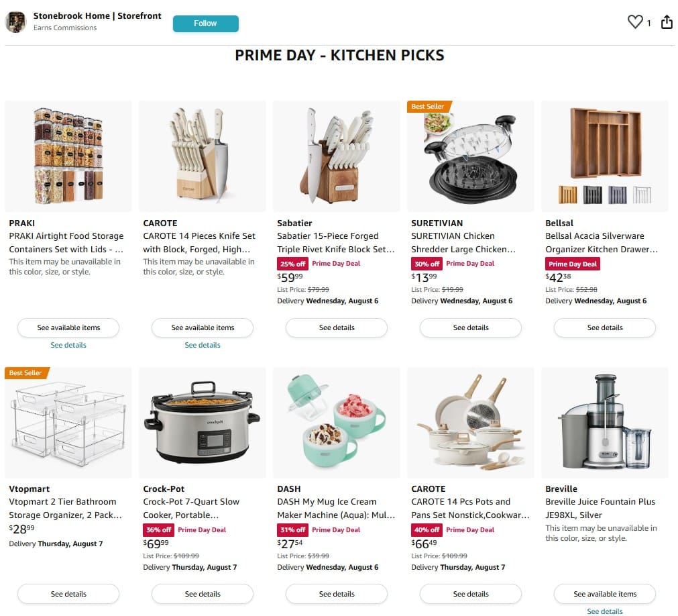Open the Breville juicer product image
Viewport: 678px width, 616px height.
[604, 423]
